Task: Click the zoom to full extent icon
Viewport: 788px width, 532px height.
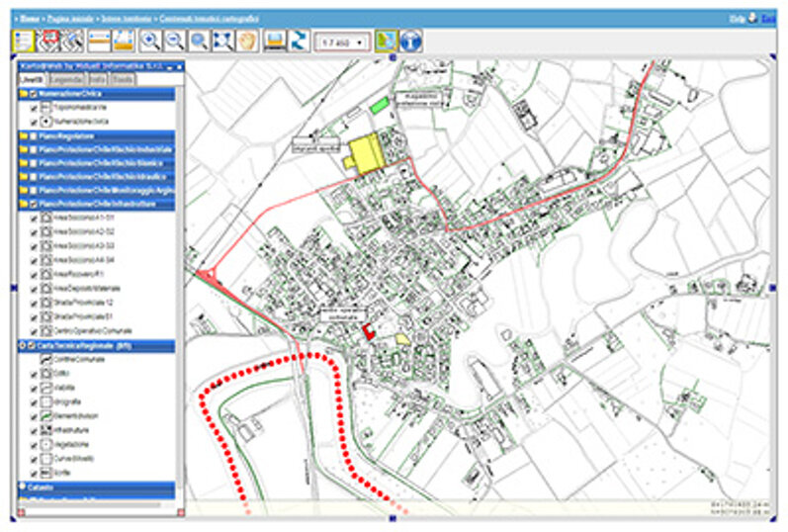Action: 222,41
